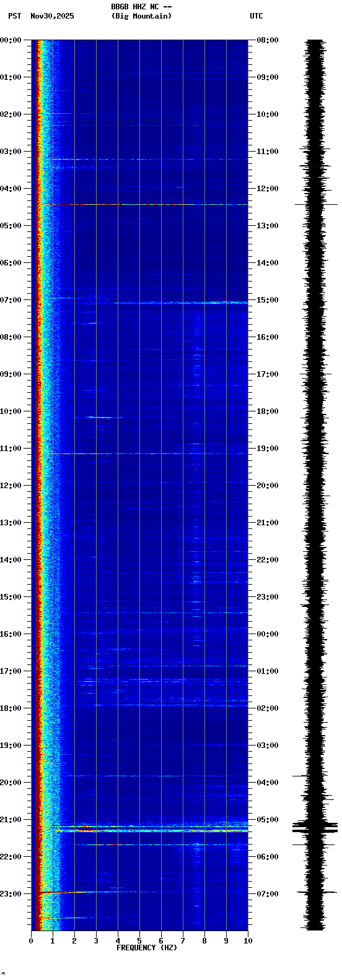
Task: Select the '(Big Mountain)' subtitle text
Action: 141,16
